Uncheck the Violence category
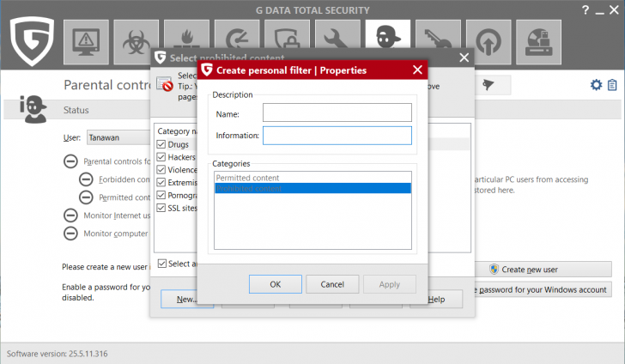 tap(161, 170)
